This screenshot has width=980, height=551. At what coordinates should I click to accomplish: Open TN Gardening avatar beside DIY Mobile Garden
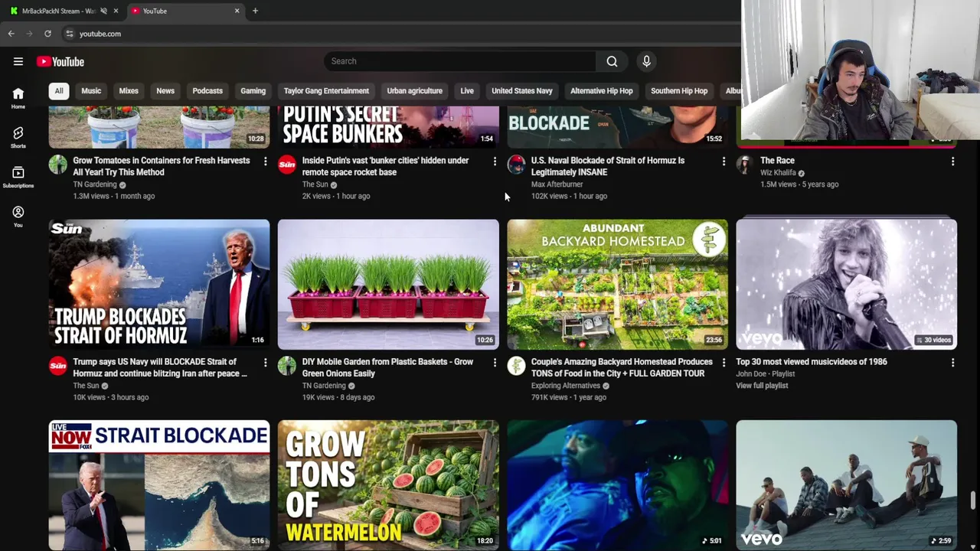[x=287, y=366]
